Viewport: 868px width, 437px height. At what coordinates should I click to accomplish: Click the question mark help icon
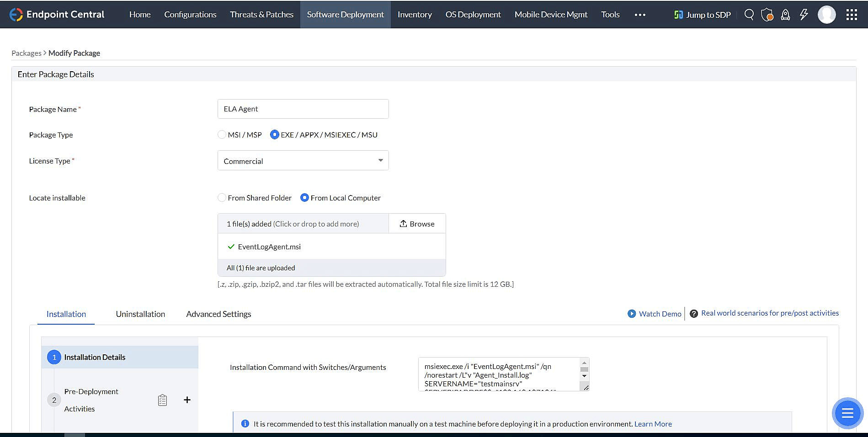tap(693, 314)
